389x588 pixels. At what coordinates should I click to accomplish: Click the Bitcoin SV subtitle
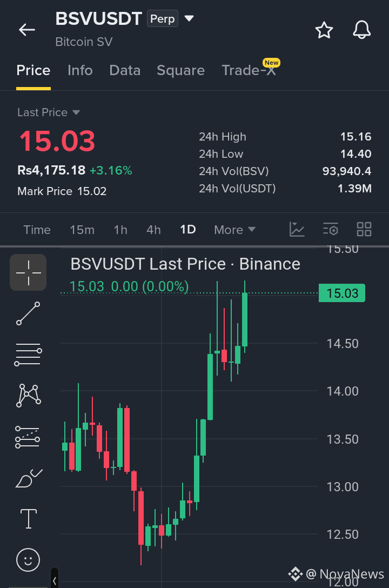click(84, 42)
